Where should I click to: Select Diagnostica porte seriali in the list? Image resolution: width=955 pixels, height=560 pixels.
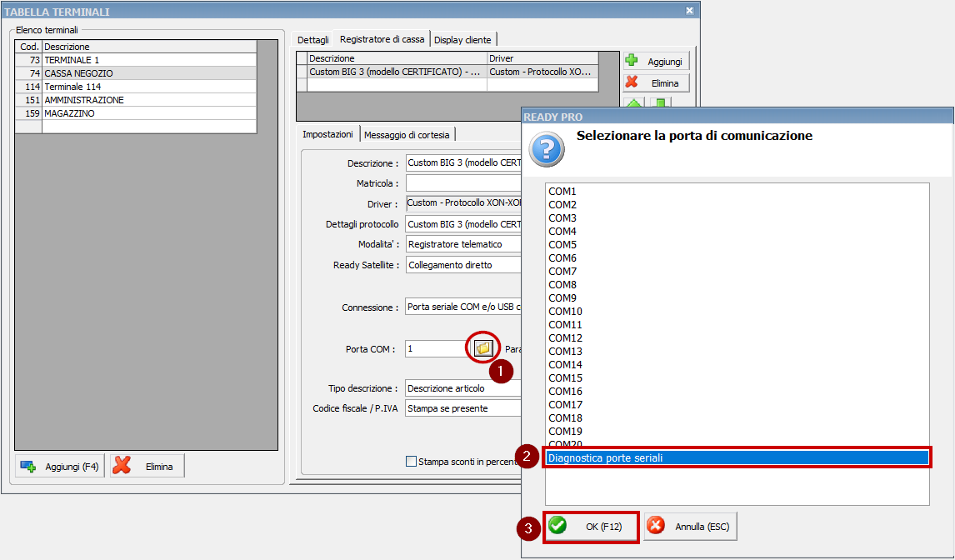pyautogui.click(x=736, y=457)
